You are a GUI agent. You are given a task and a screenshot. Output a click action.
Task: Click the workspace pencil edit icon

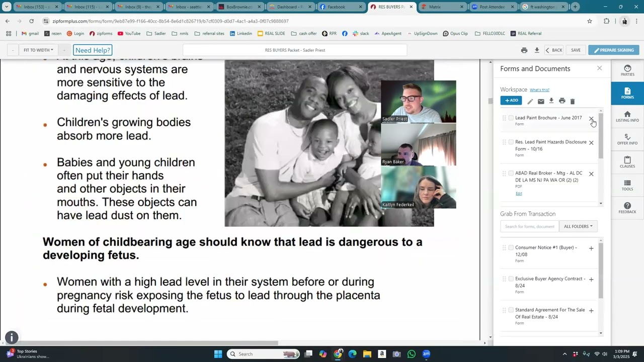click(x=530, y=101)
